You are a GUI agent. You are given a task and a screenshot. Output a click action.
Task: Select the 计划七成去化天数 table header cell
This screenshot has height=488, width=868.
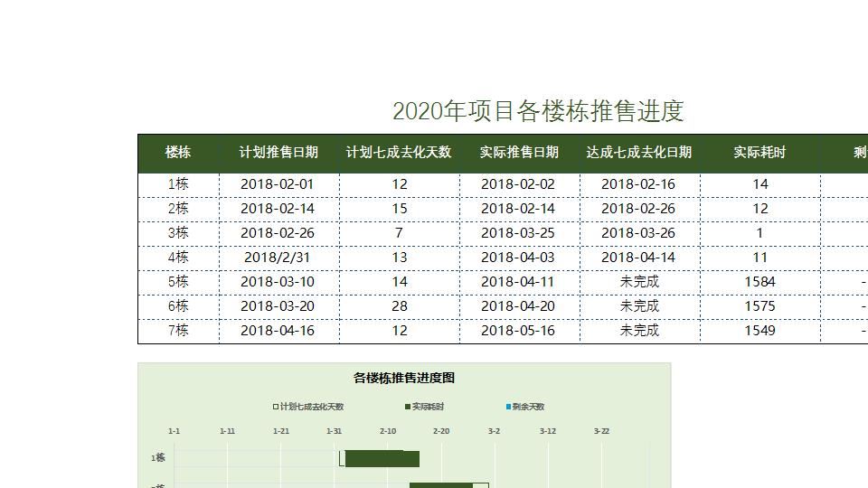click(399, 153)
